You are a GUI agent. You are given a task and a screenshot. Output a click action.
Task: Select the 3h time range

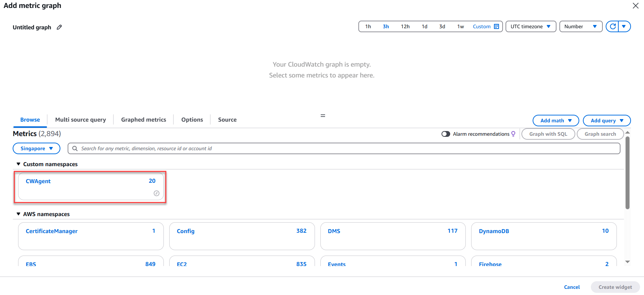click(386, 26)
